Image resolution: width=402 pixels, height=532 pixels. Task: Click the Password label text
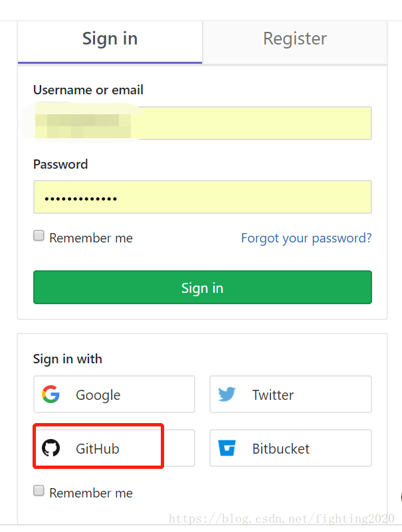point(60,164)
